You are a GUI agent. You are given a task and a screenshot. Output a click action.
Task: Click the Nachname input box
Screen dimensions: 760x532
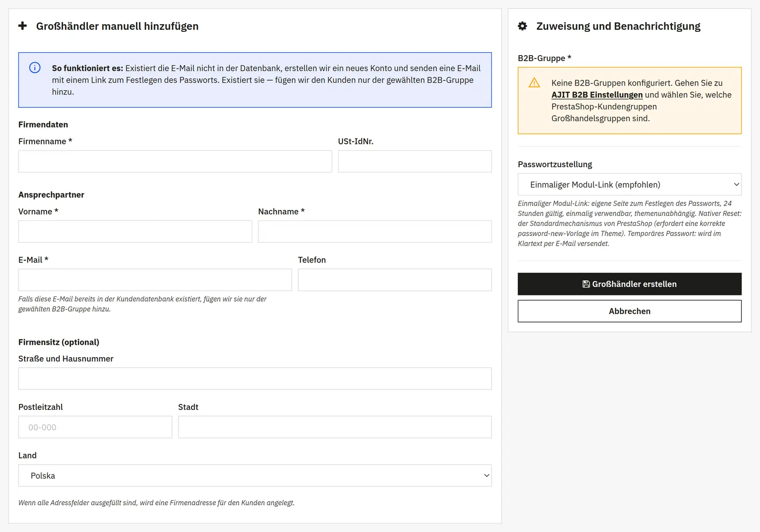[x=375, y=231]
